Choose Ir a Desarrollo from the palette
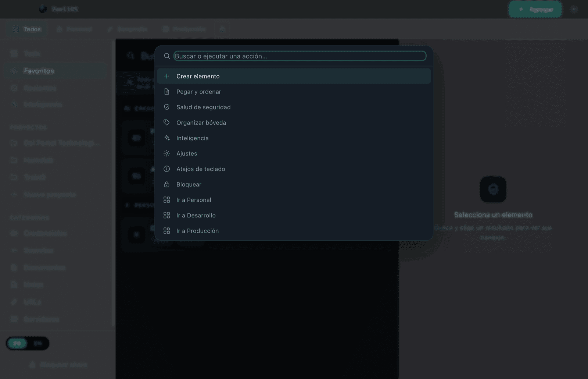The height and width of the screenshot is (379, 588). tap(294, 215)
